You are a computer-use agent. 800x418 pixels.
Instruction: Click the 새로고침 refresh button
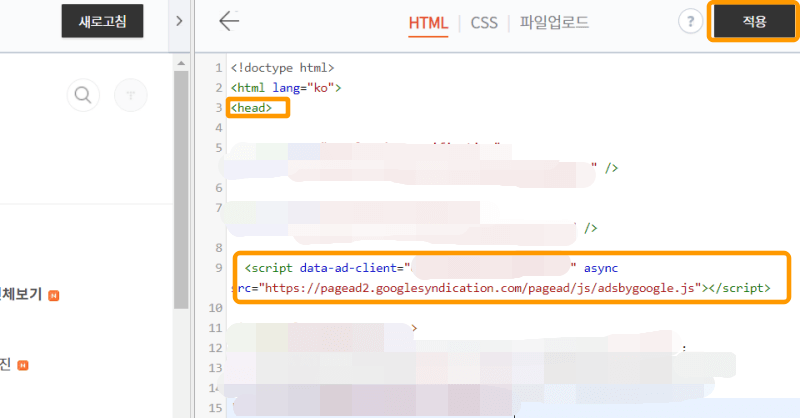tap(103, 21)
